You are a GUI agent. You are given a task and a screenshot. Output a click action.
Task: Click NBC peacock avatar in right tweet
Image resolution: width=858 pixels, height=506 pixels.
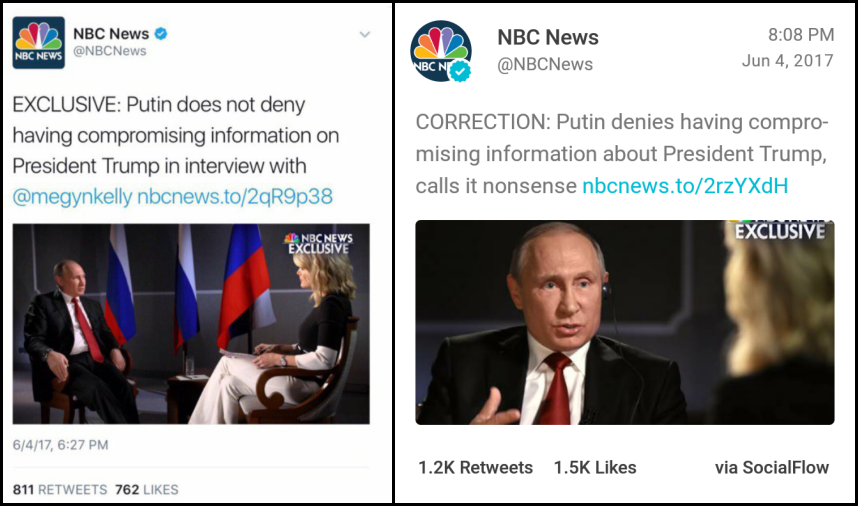pos(441,50)
